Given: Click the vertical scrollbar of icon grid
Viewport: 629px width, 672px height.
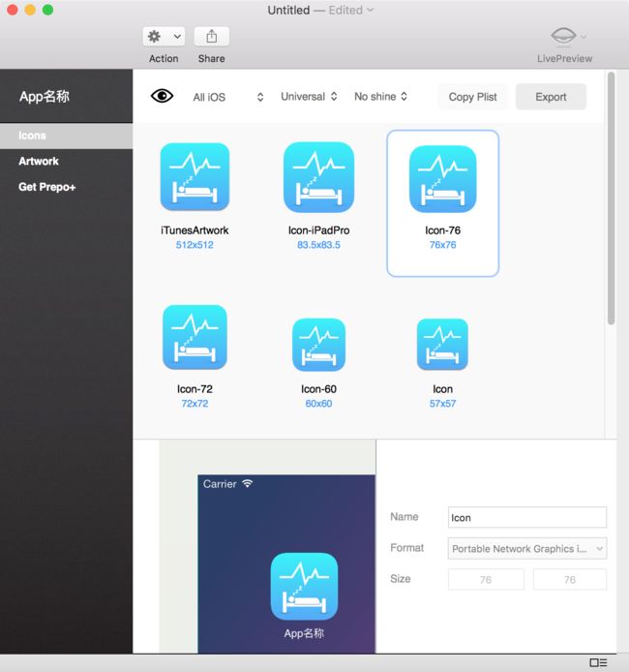Looking at the screenshot, I should tap(611, 199).
